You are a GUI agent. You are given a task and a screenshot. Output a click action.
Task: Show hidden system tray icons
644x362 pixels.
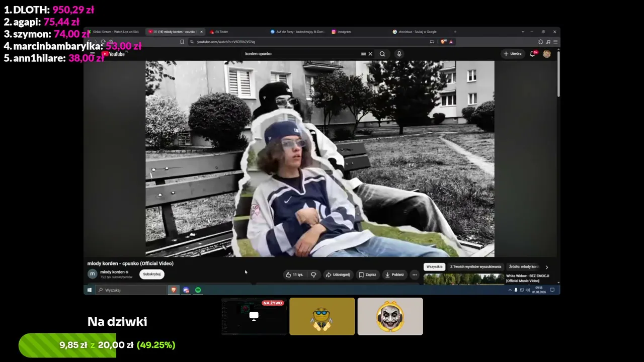pyautogui.click(x=510, y=290)
